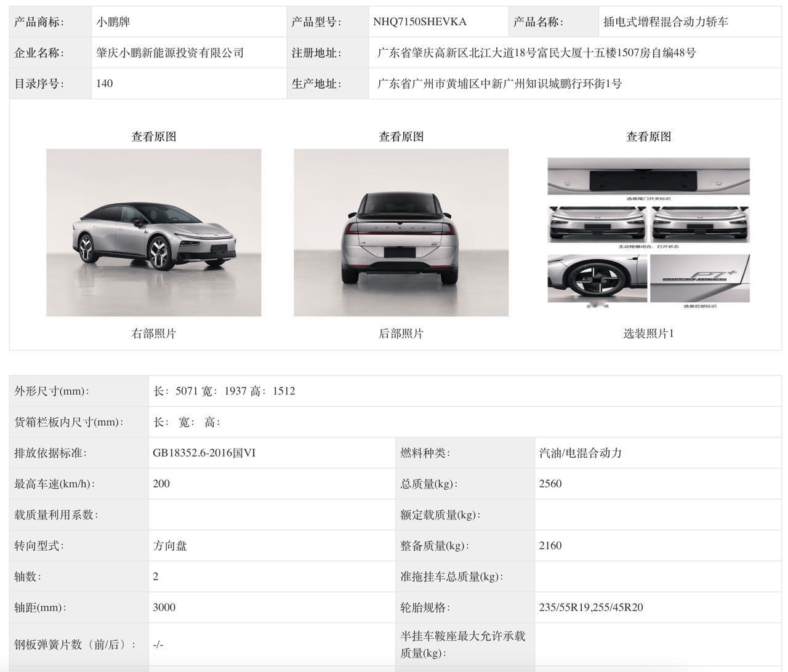Click the 燃料种类 label

pyautogui.click(x=426, y=453)
